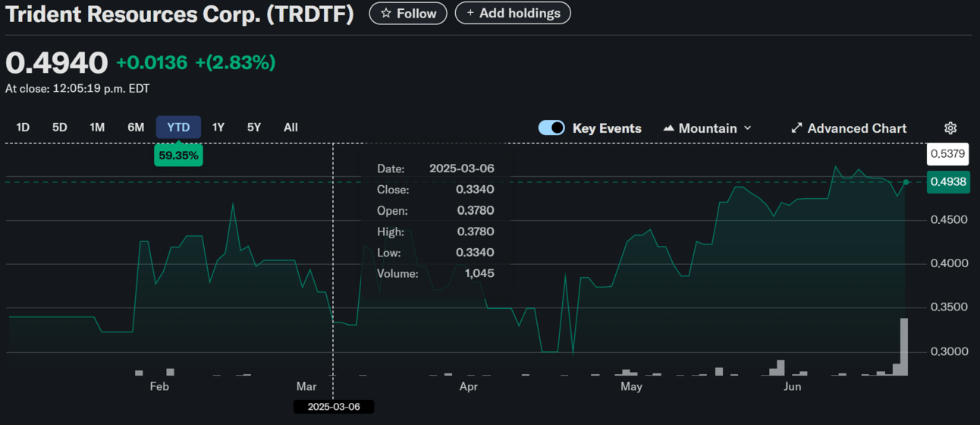Select the 5D time range tab
980x425 pixels.
pos(60,127)
